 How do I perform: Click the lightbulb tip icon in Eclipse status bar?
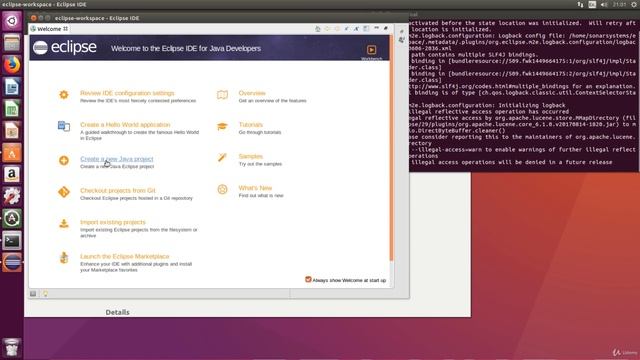45,293
